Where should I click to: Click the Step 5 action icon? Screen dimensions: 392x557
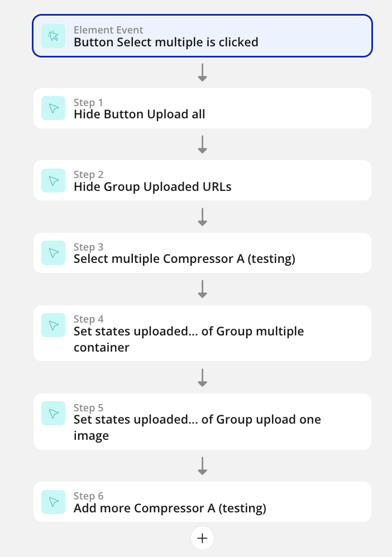tap(54, 414)
